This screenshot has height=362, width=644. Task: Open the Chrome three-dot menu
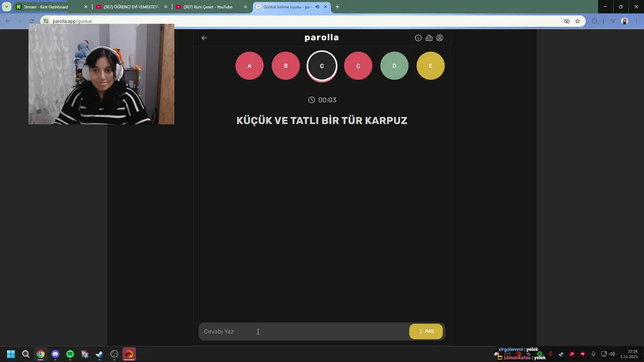click(636, 21)
